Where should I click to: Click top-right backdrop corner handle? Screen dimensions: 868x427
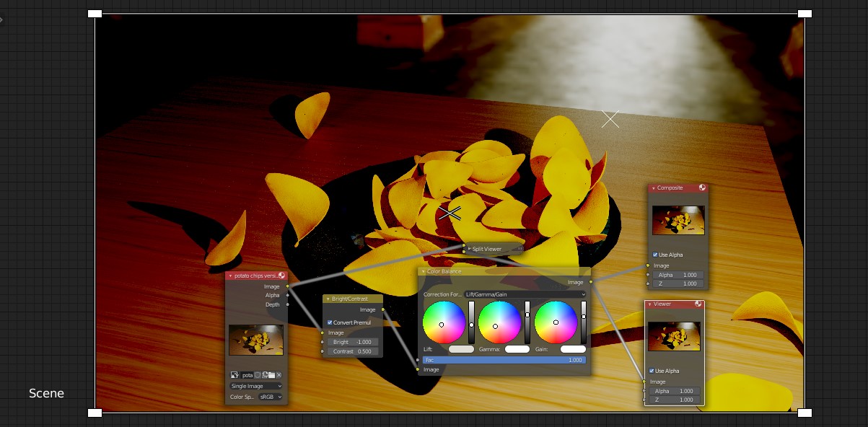tap(805, 14)
